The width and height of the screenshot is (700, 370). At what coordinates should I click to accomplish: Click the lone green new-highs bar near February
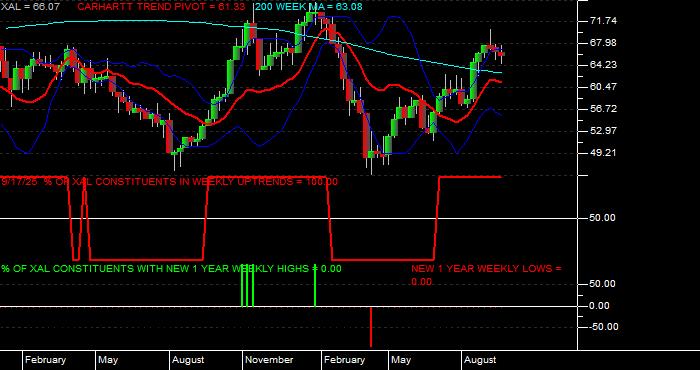coord(315,285)
